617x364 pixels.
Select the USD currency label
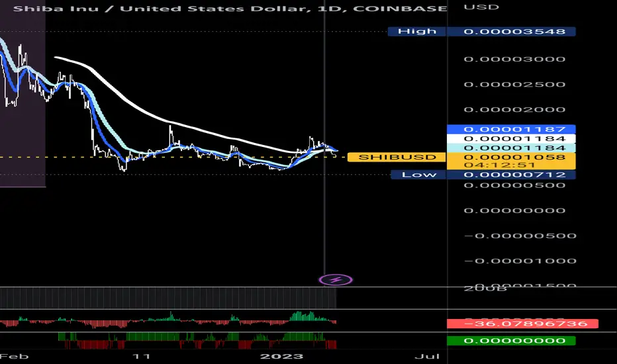tap(481, 7)
